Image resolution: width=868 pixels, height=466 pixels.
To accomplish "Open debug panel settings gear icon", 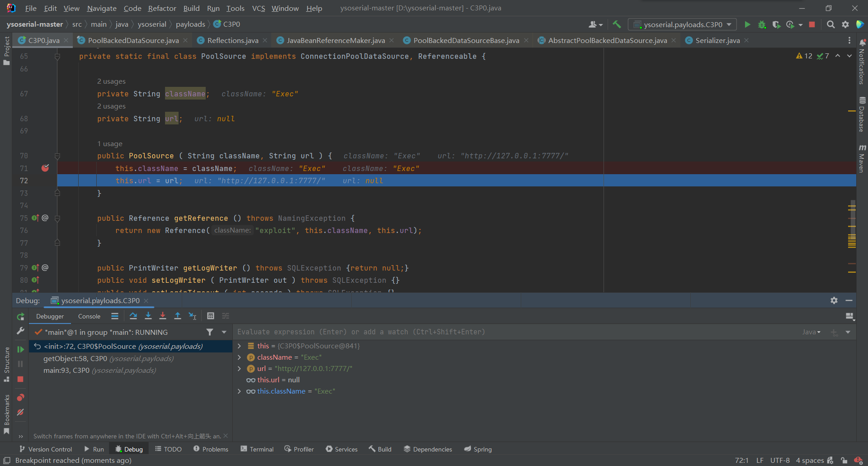I will [834, 300].
